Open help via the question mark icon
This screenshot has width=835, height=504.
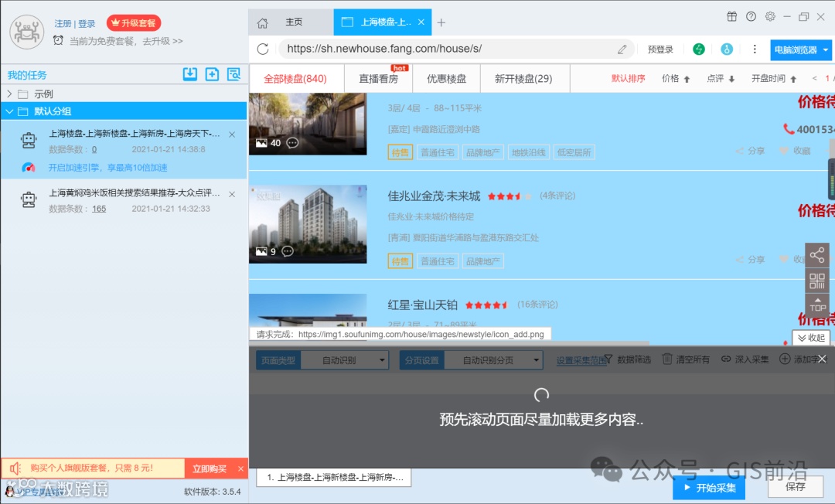click(751, 16)
